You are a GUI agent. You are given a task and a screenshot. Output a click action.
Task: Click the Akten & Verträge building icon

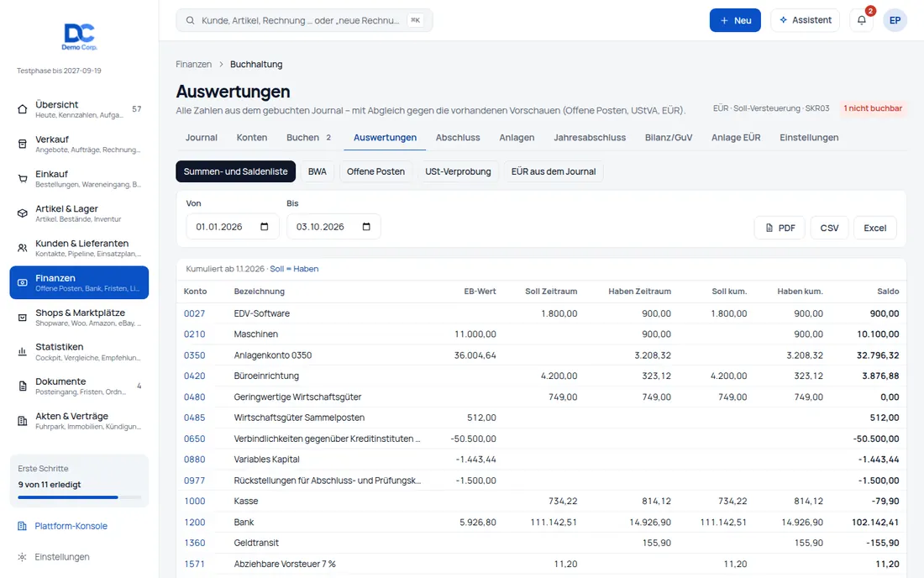click(23, 421)
